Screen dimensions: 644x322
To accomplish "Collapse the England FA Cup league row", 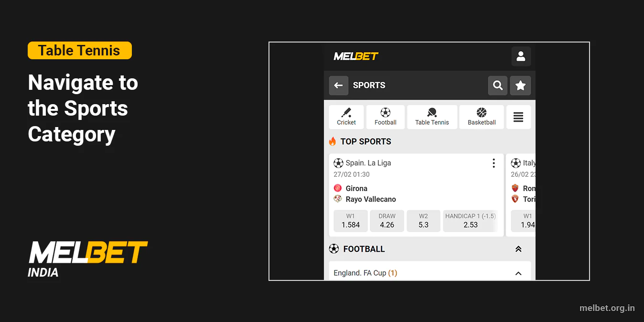I will pyautogui.click(x=518, y=273).
